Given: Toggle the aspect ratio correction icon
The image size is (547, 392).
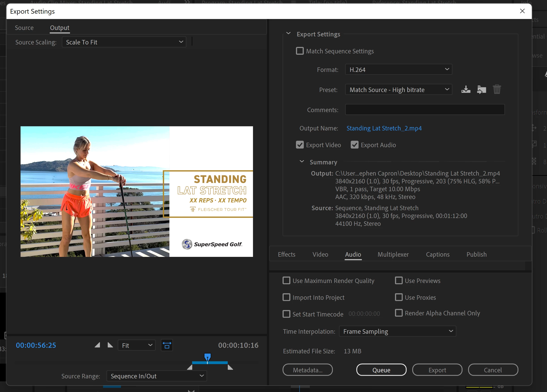Looking at the screenshot, I should coord(167,345).
